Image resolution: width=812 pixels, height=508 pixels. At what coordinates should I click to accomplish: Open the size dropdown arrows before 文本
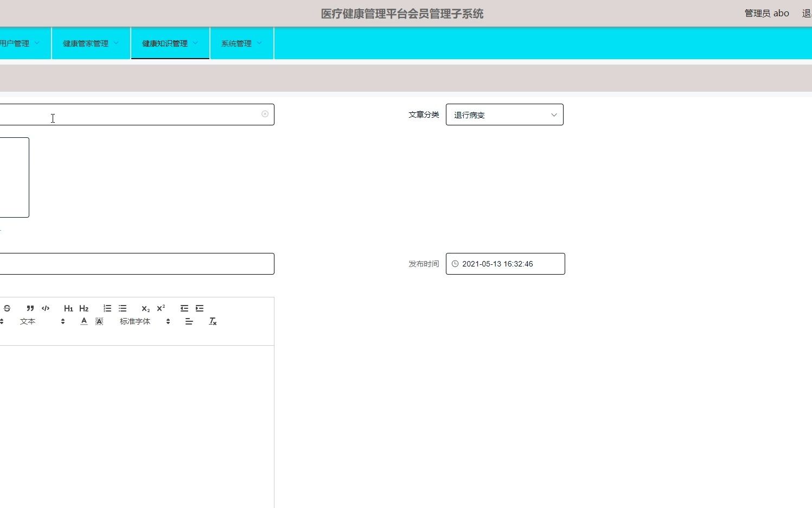(x=2, y=321)
